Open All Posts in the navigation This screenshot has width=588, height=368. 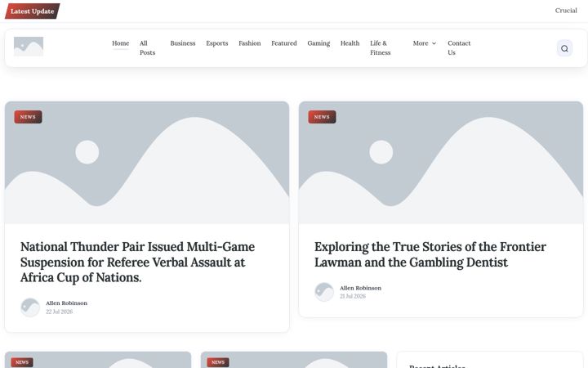(x=147, y=47)
